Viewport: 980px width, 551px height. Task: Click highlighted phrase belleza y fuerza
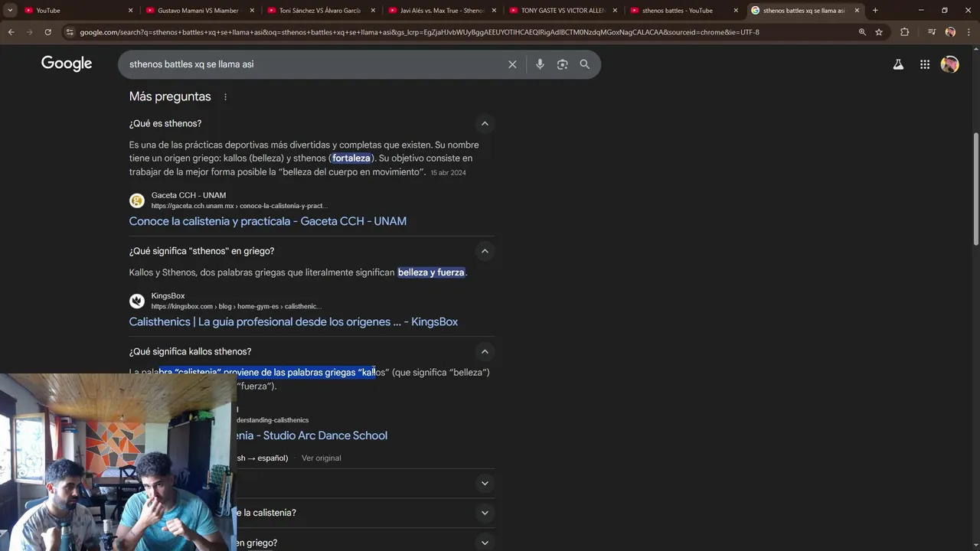coord(431,272)
